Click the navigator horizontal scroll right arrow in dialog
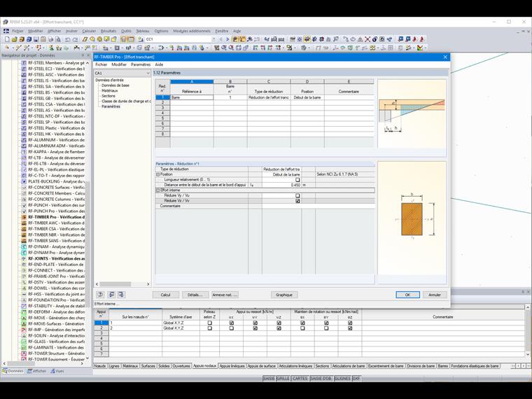 (148, 284)
